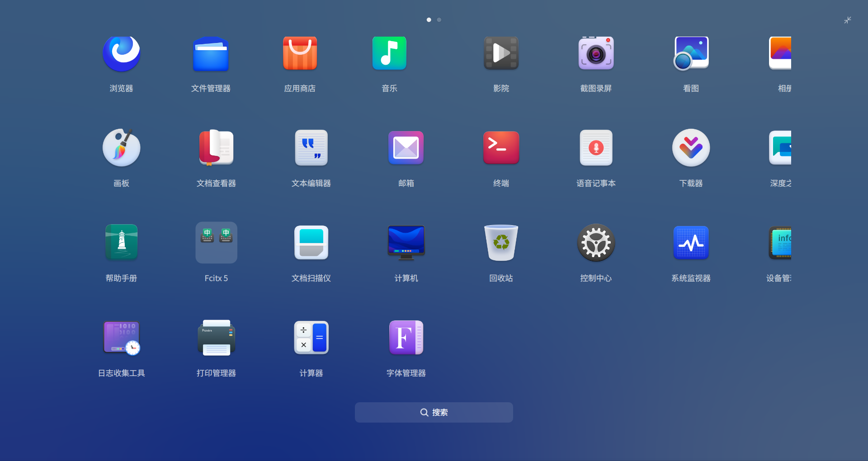This screenshot has width=868, height=461.
Task: Open the 邮箱 mail app
Action: 406,148
